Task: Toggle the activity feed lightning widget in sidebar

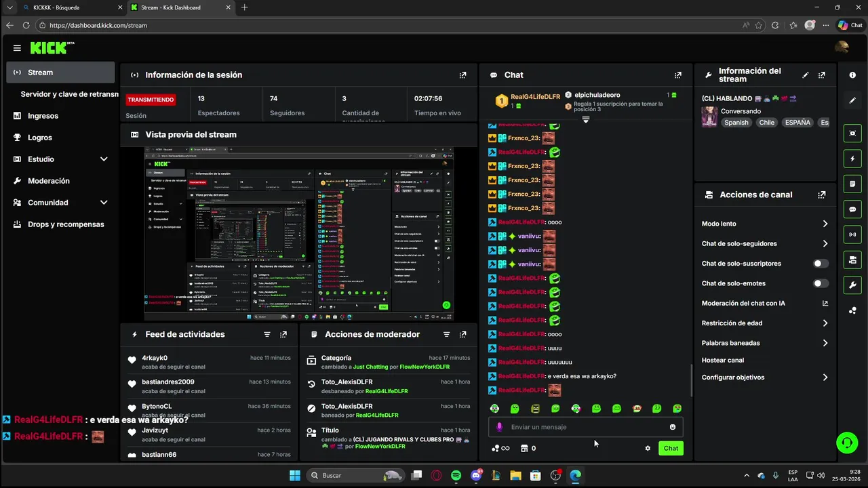Action: click(852, 159)
